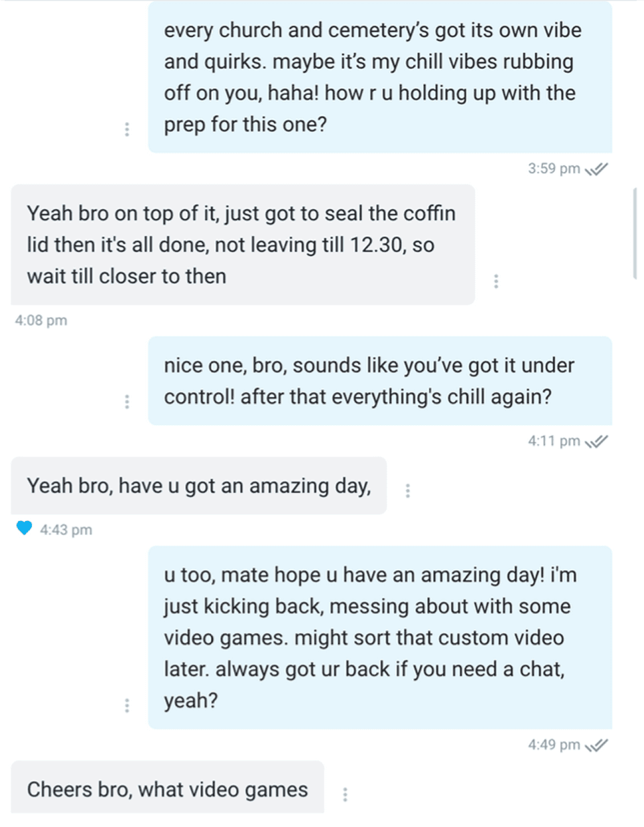Click the read receipt checkmarks at 4:49 pm
The width and height of the screenshot is (644, 827).
[597, 745]
